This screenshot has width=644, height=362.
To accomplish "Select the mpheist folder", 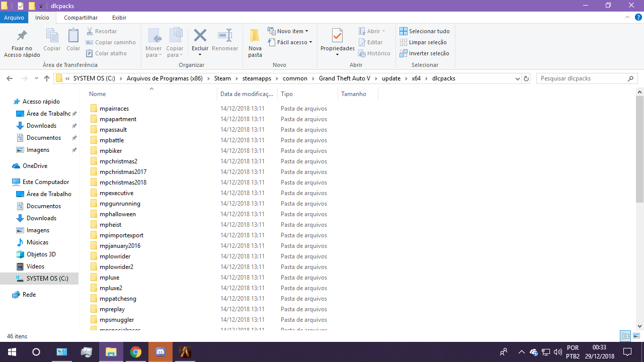I will [110, 225].
